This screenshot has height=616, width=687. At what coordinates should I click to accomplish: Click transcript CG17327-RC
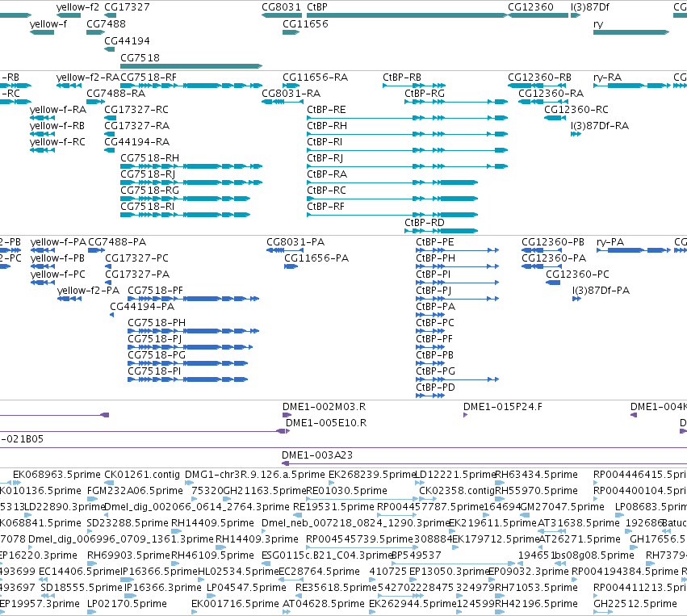point(111,118)
